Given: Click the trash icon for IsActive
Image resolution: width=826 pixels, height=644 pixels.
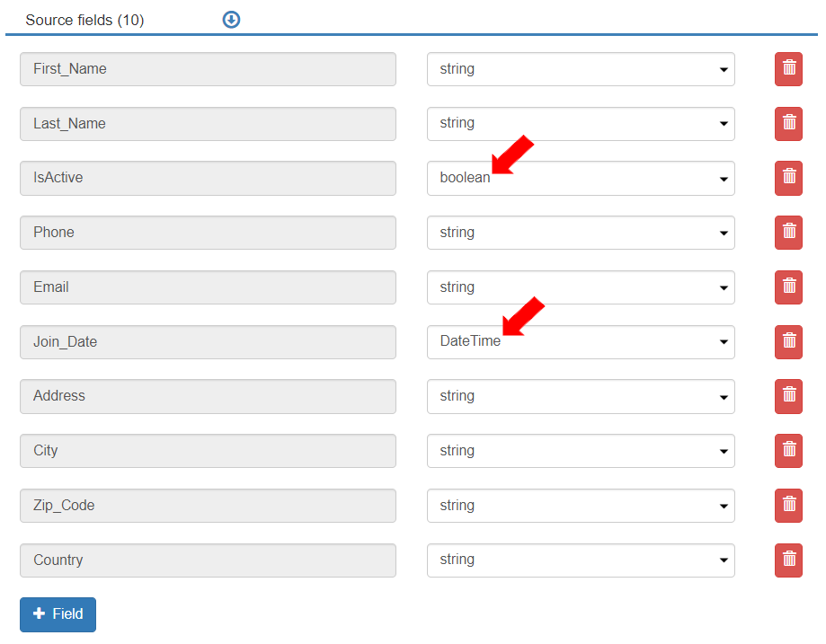Looking at the screenshot, I should click(x=788, y=178).
